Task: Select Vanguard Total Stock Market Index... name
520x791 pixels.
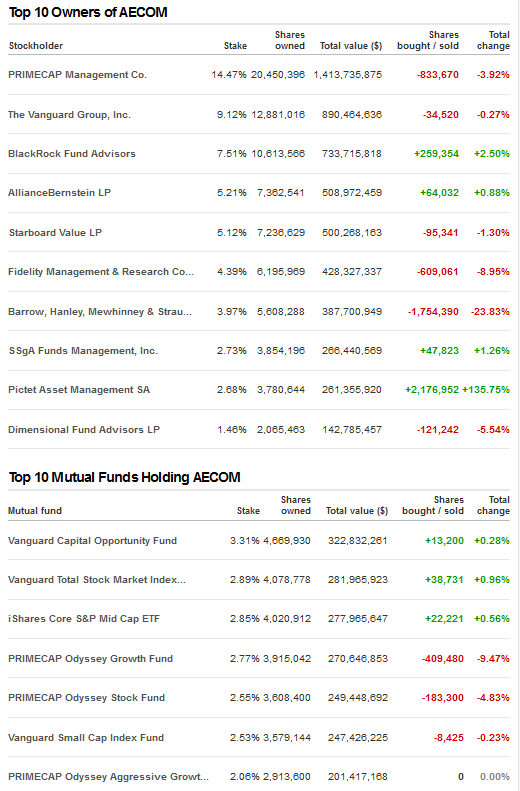Action: click(x=97, y=580)
